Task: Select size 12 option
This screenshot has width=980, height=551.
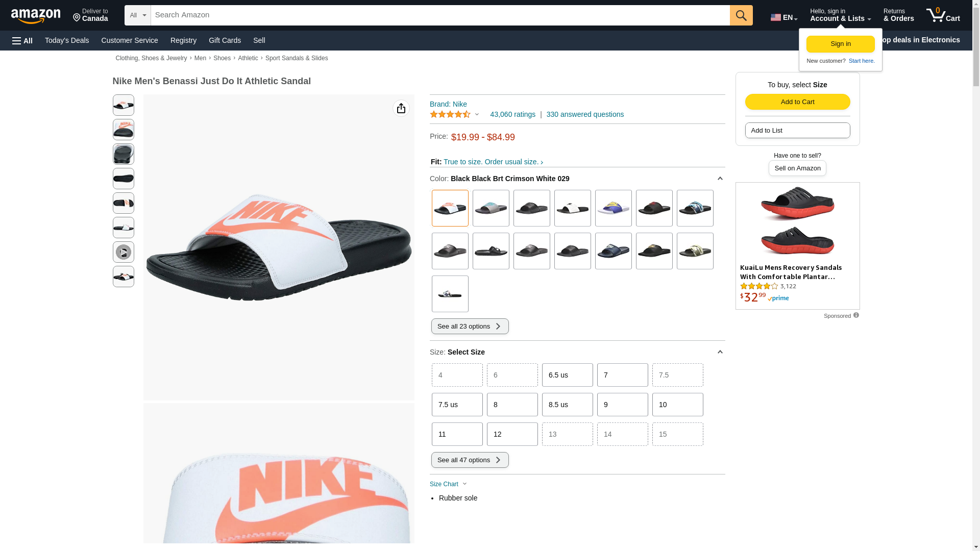Action: point(512,434)
